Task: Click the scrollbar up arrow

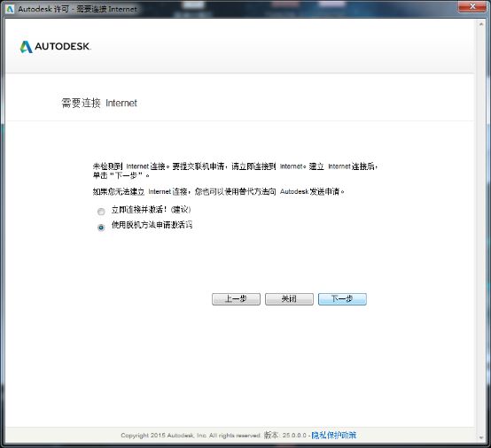Action: click(x=481, y=24)
